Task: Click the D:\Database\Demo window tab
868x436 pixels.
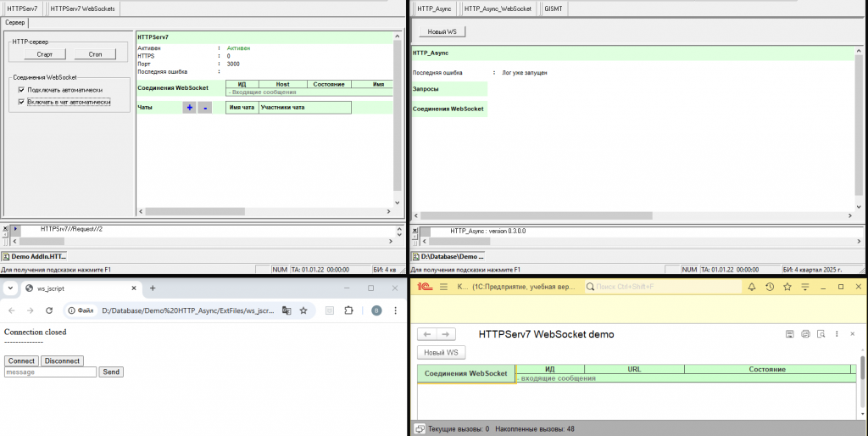Action: [x=448, y=256]
